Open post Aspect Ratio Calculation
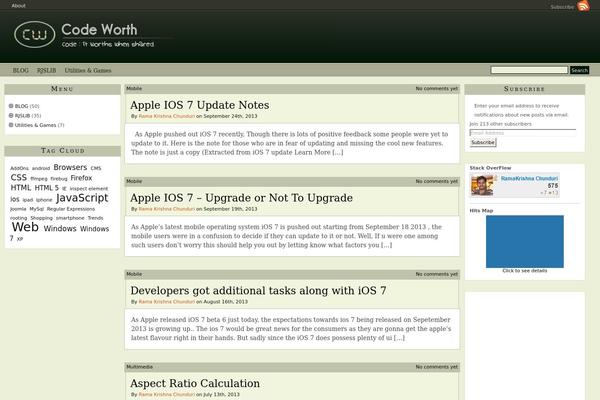Viewport: 600px width, 400px height. tap(195, 383)
